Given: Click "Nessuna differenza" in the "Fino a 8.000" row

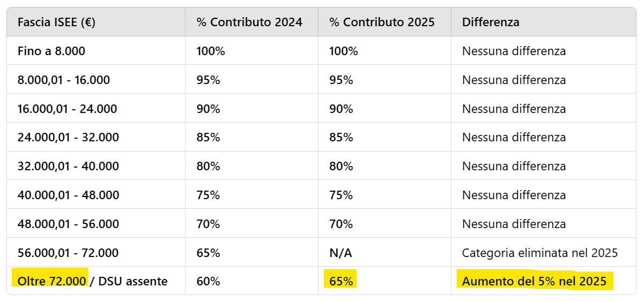Looking at the screenshot, I should (x=514, y=51).
